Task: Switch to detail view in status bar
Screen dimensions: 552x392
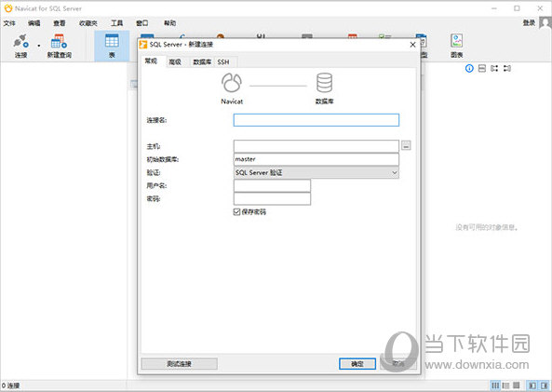Action: (505, 385)
